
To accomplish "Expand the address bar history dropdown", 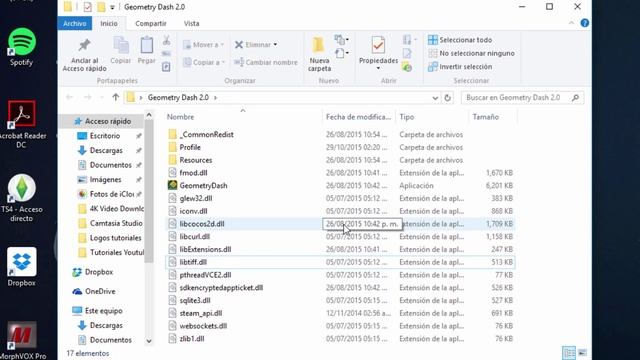I will pos(435,98).
